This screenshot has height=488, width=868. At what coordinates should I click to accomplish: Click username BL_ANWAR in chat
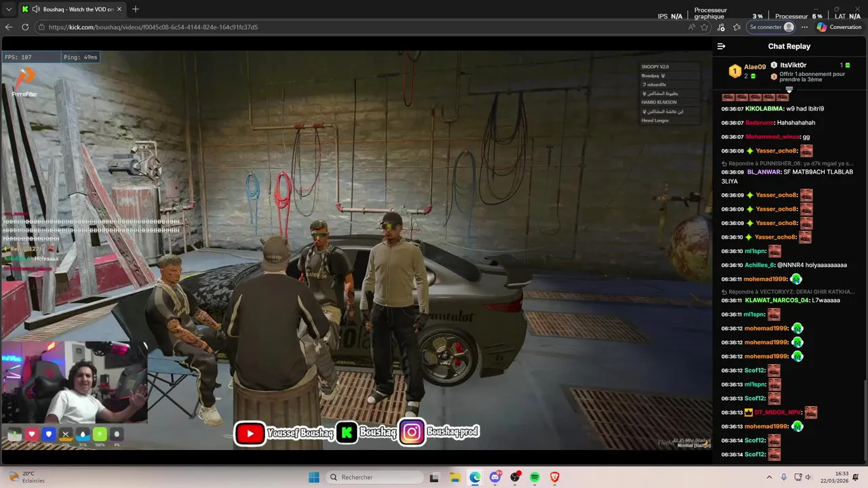tap(764, 172)
